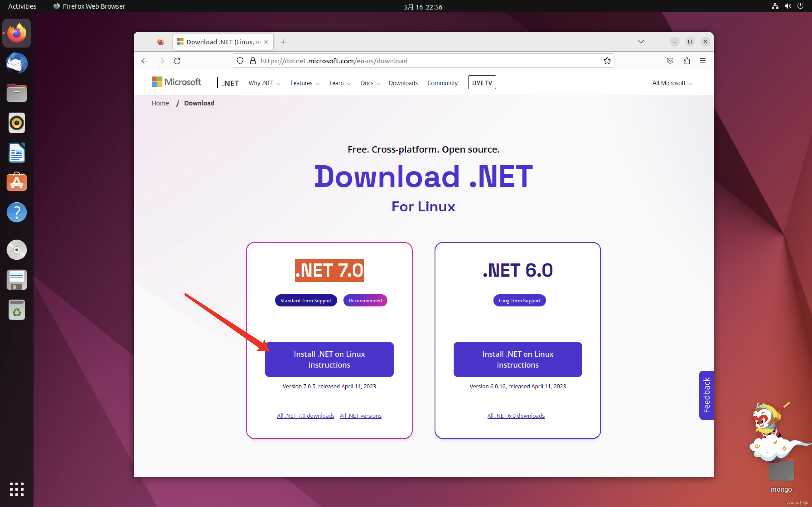Open the Show Applications grid
This screenshot has width=812, height=507.
[17, 489]
